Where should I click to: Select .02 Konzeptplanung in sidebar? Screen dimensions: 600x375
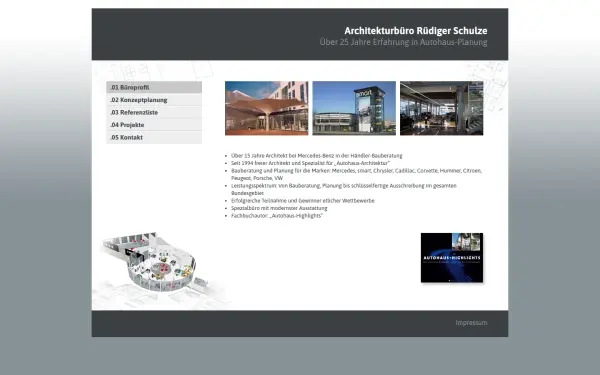click(x=154, y=100)
